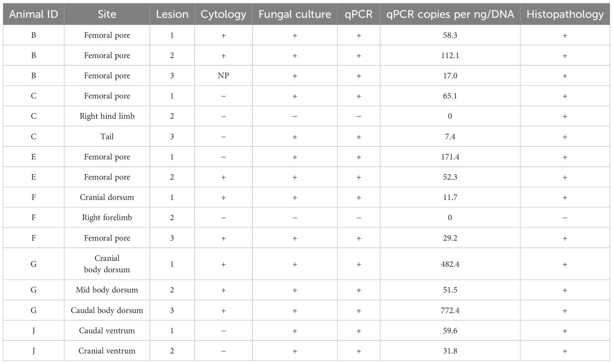Select the Cranial ventrum site cell

click(x=107, y=351)
